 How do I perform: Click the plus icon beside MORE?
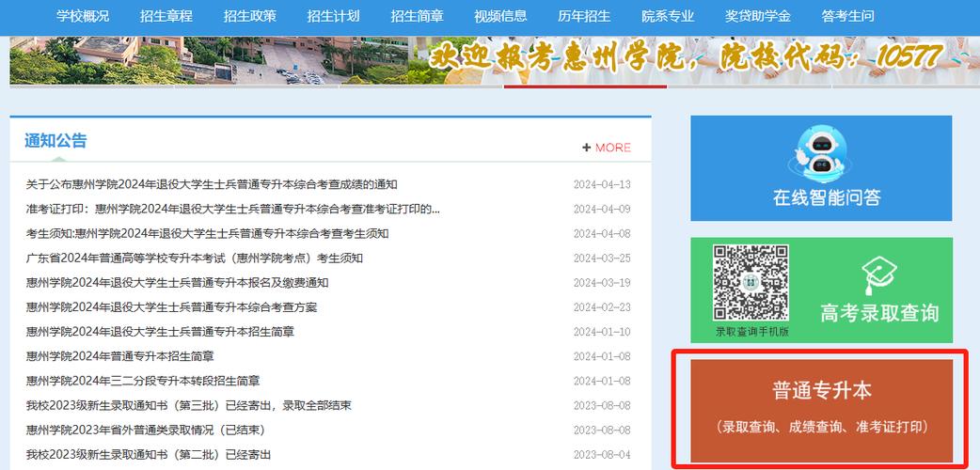(586, 148)
